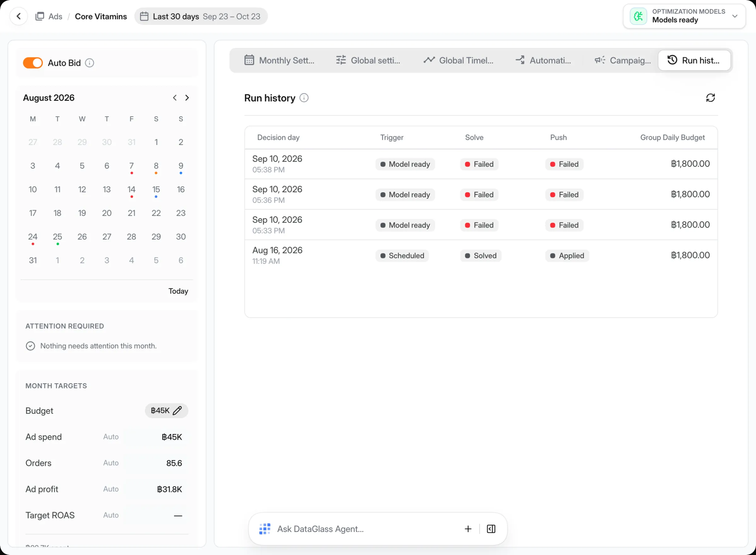
Task: Click the DataGlass Agent grid logo
Action: 265,529
